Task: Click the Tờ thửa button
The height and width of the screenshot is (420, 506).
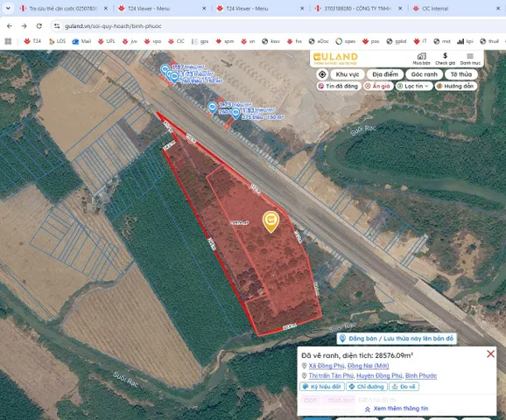Action: click(461, 74)
